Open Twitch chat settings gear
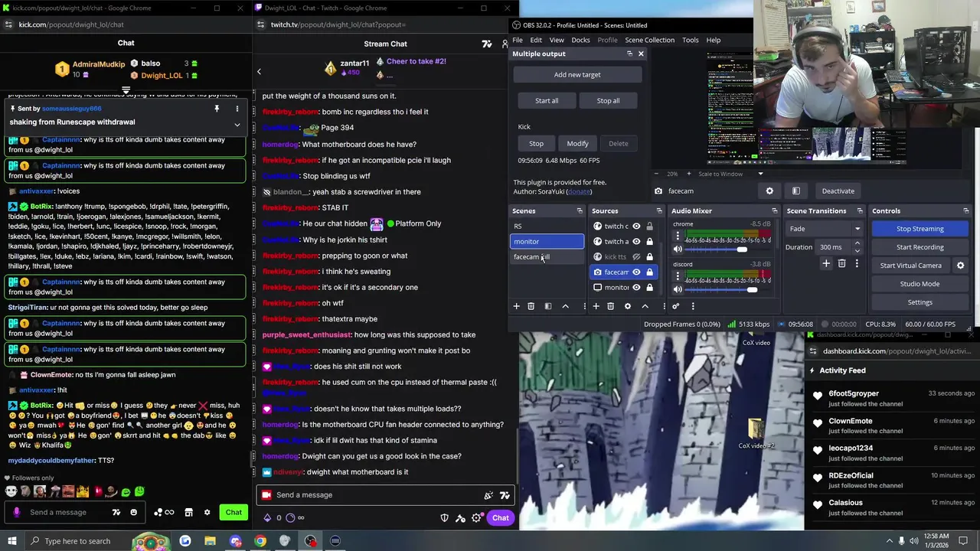The image size is (980, 551). (476, 518)
